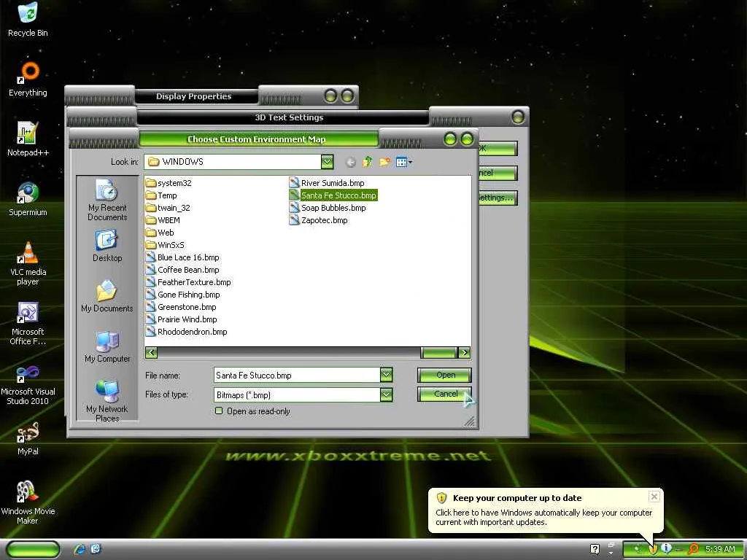Screen dimensions: 747x560
Task: Click the Back navigation arrow
Action: tap(350, 163)
